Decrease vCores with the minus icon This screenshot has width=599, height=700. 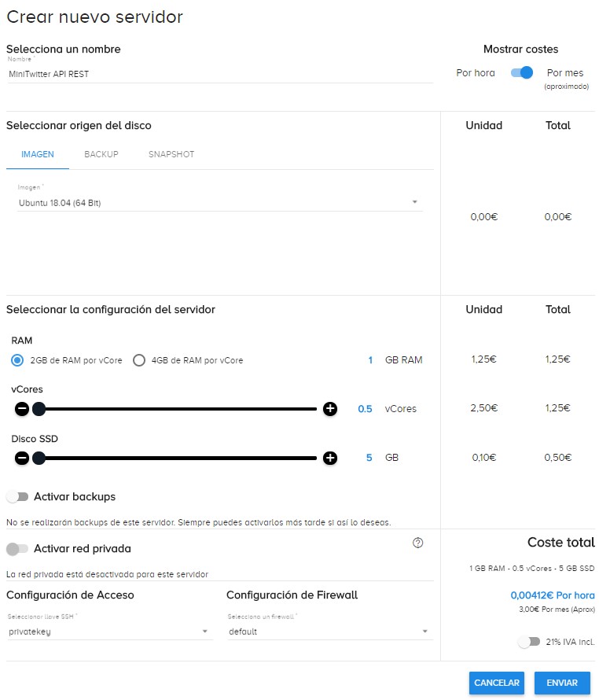(x=21, y=408)
